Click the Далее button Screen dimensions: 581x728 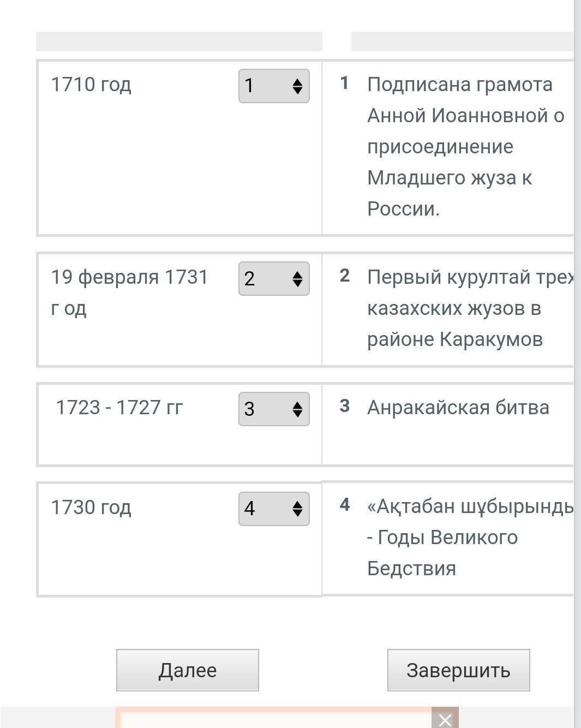[187, 670]
